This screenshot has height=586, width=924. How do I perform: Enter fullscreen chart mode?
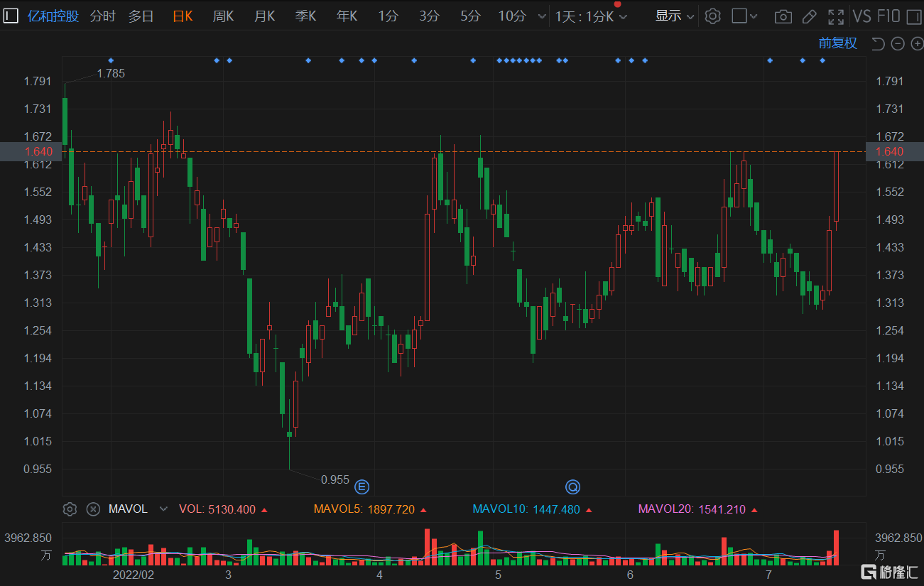[836, 16]
